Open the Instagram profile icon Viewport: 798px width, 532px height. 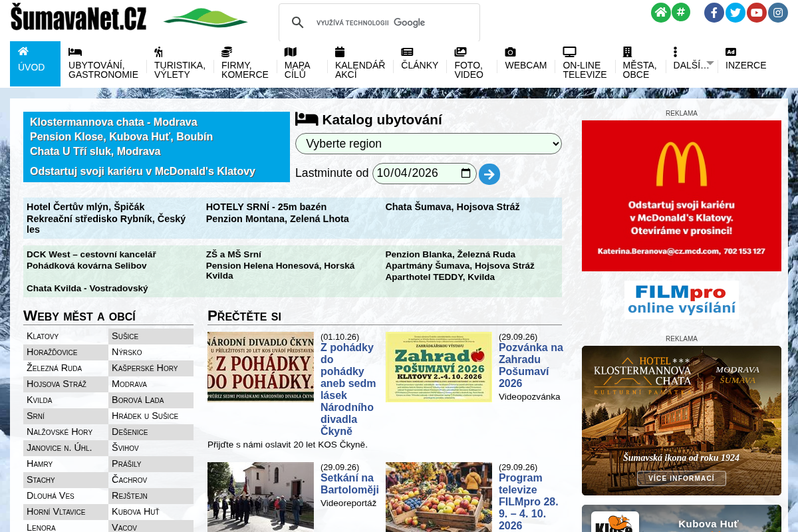pos(778,13)
